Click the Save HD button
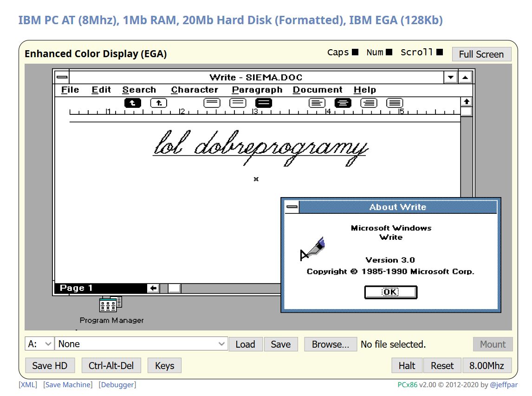 coord(50,365)
